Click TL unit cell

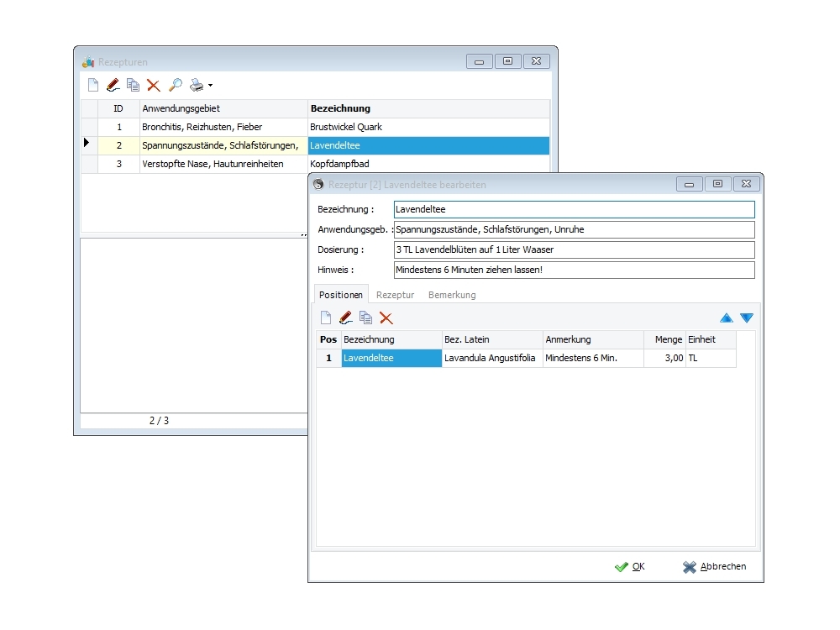(x=711, y=359)
